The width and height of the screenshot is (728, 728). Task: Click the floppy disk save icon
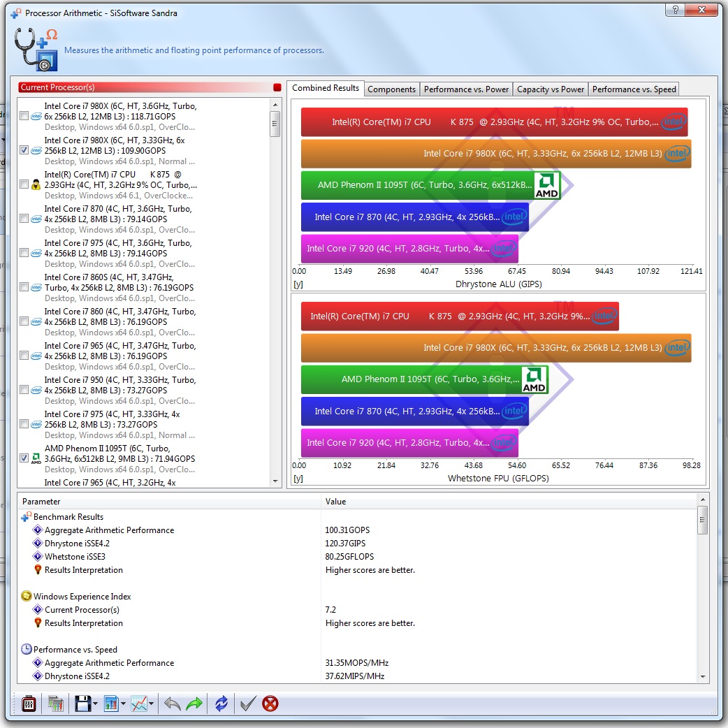pyautogui.click(x=82, y=704)
